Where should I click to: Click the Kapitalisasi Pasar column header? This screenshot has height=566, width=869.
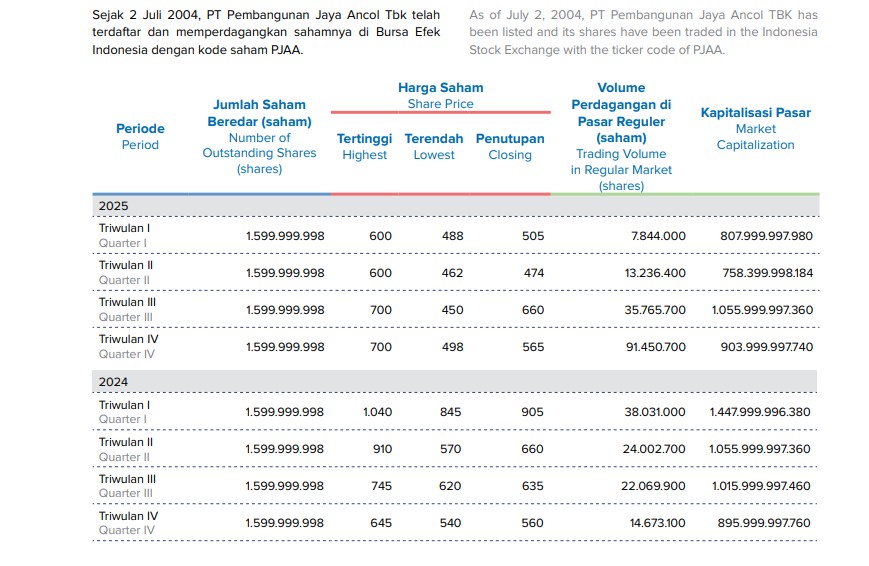click(x=755, y=128)
